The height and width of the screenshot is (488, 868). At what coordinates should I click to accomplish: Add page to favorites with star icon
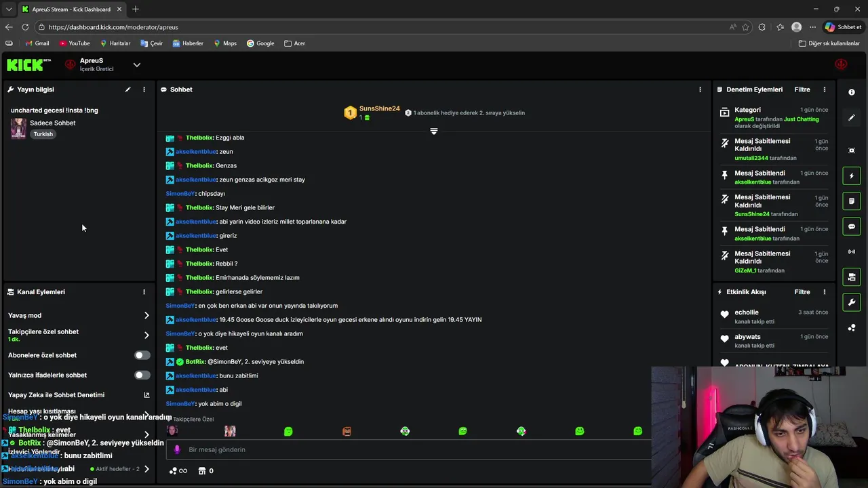click(x=745, y=27)
